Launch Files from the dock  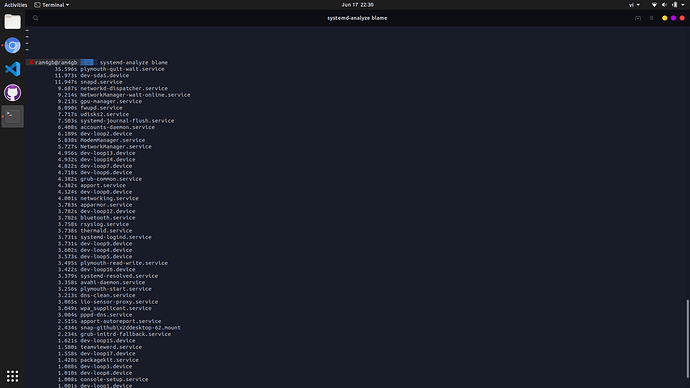(x=12, y=22)
